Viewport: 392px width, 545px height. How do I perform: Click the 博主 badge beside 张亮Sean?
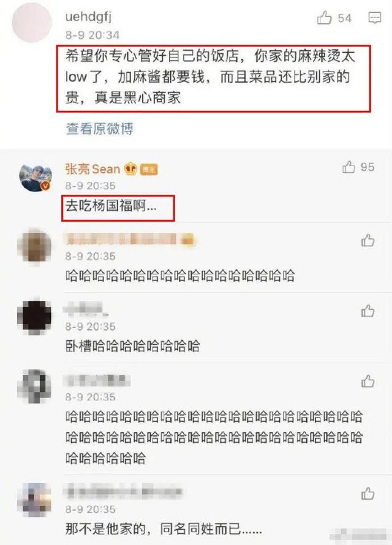click(x=149, y=169)
